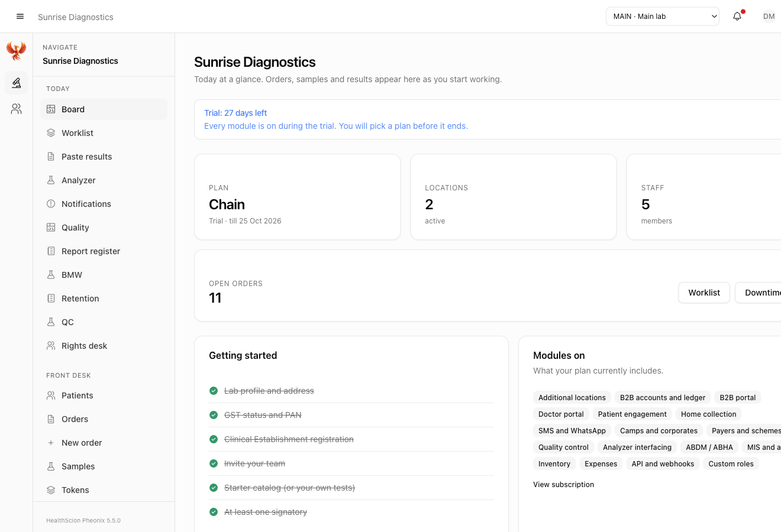Click the Notifications alert circle icon

coord(51,204)
